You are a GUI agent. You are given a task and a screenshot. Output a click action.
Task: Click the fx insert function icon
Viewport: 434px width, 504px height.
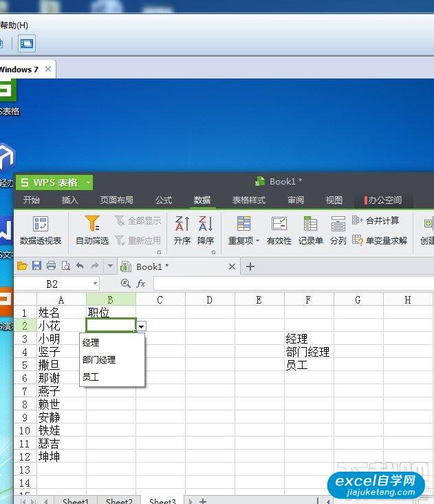pos(140,284)
